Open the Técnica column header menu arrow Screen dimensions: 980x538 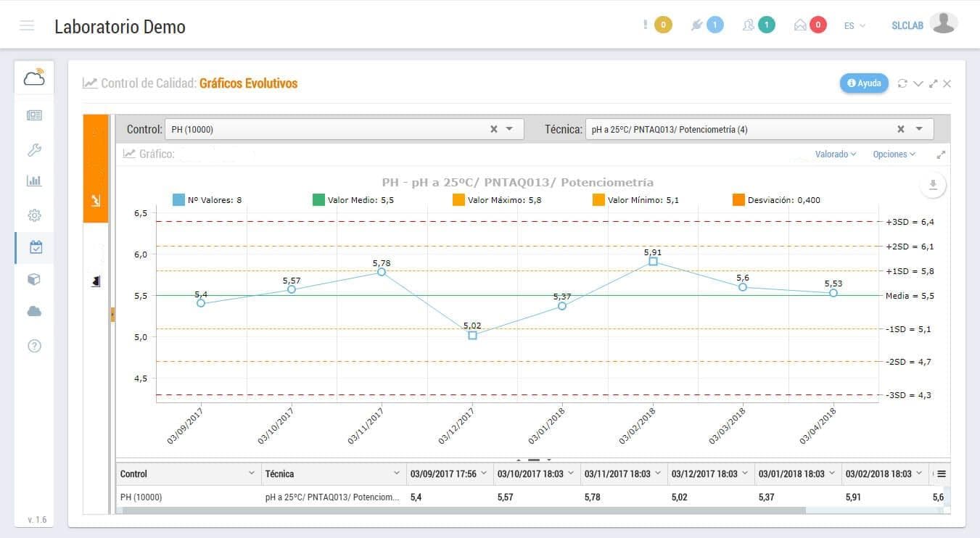coord(397,473)
